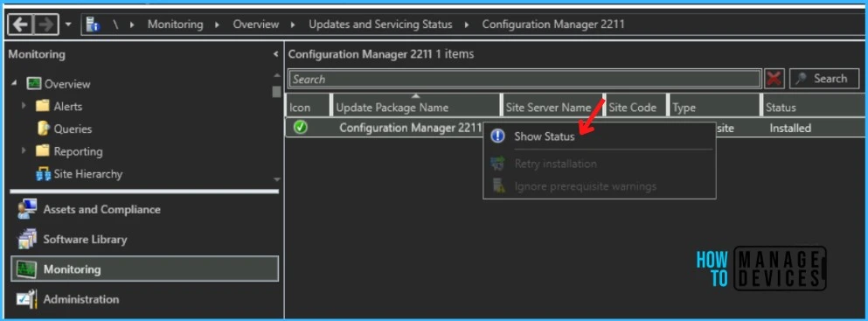Open arrow after Updates and Servicing Status
The image size is (868, 321).
[x=467, y=24]
